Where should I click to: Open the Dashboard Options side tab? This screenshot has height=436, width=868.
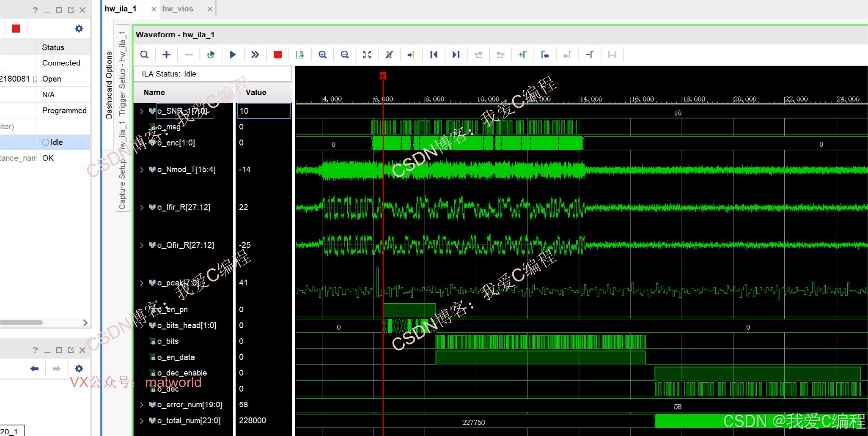[109, 85]
